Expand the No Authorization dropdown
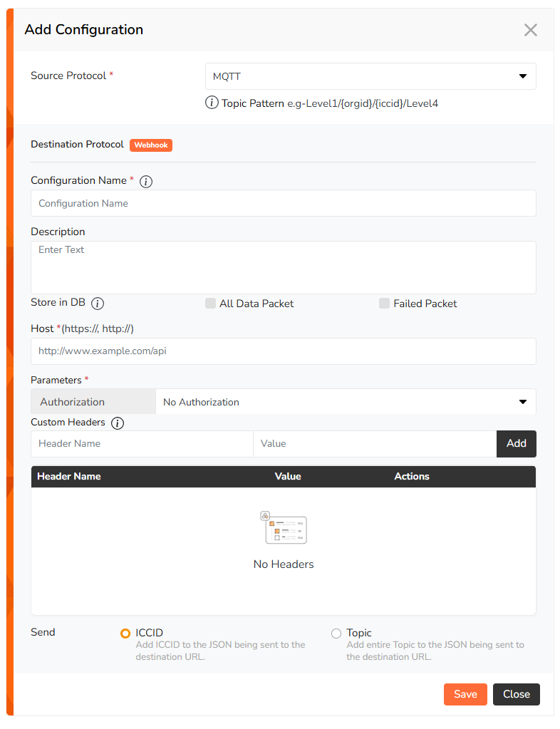This screenshot has width=560, height=729. 346,402
